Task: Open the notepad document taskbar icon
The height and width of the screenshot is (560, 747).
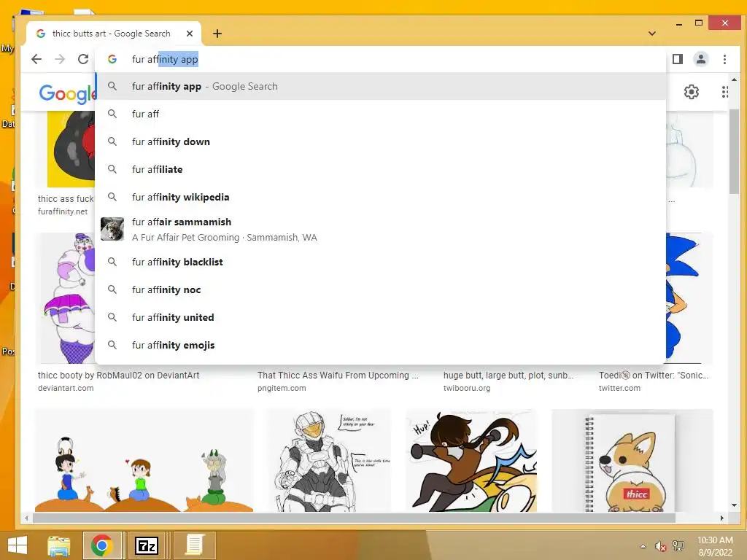Action: 194,545
